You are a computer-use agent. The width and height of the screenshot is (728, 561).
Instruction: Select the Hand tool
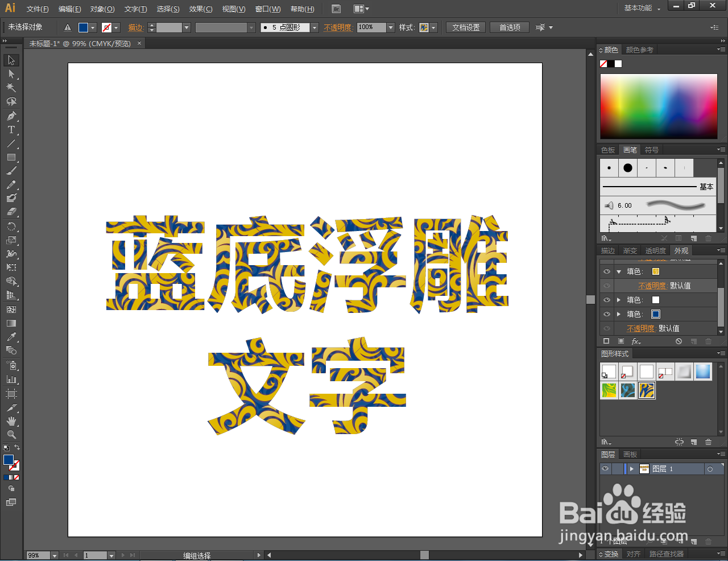11,420
